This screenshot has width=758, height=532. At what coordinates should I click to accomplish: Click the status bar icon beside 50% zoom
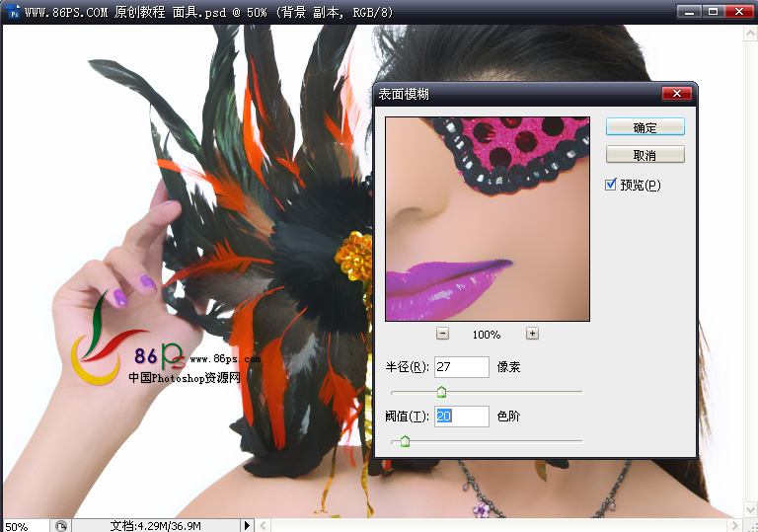61,525
